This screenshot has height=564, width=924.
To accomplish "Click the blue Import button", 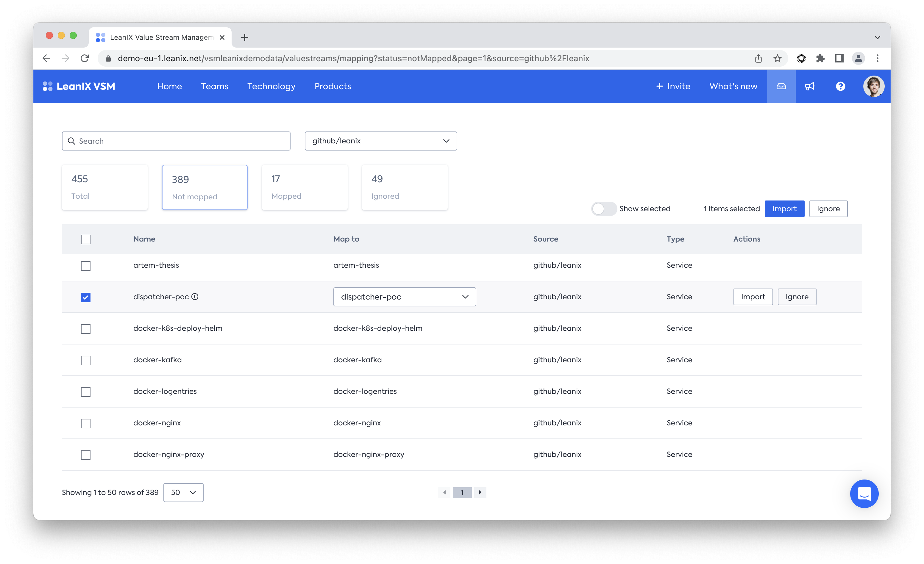I will click(x=784, y=209).
